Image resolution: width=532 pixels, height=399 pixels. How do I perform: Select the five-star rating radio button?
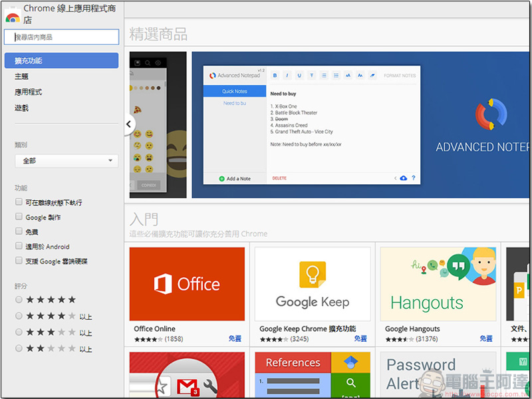click(19, 299)
